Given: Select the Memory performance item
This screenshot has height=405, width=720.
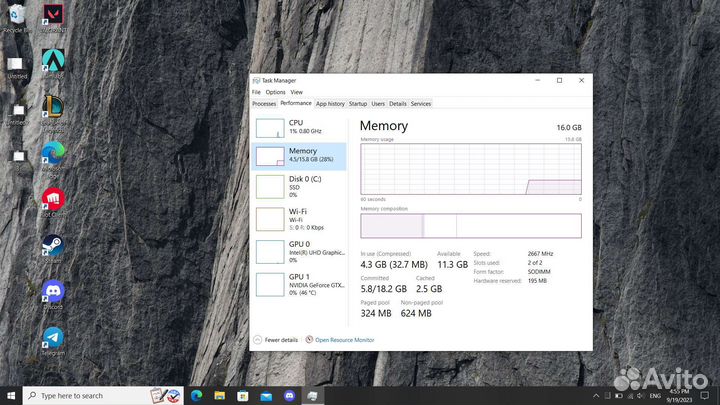Looking at the screenshot, I should pos(299,156).
